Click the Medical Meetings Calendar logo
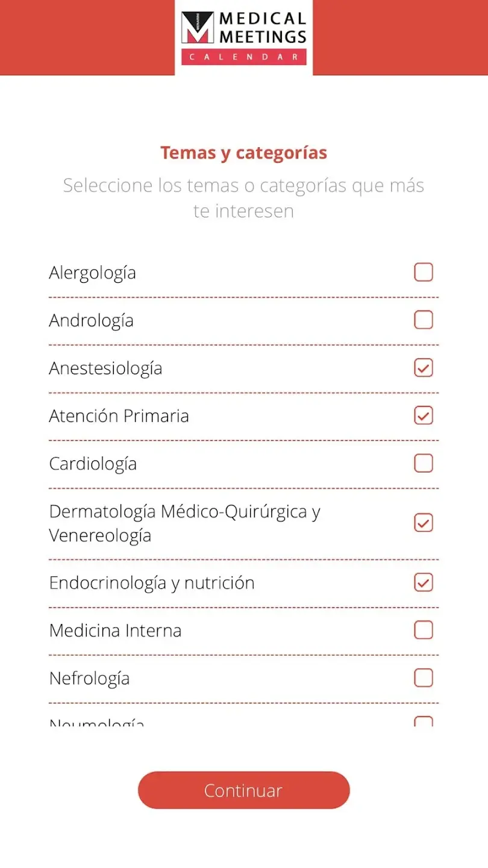Screen dimensions: 488x868 (243, 37)
